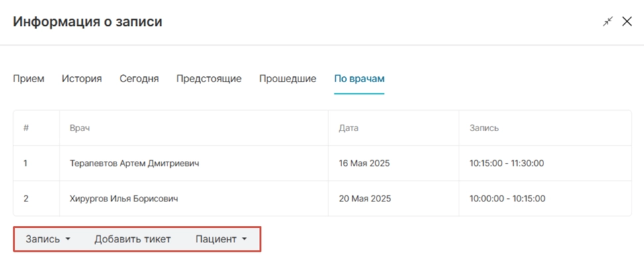Expand the Запись dropdown menu
The width and height of the screenshot is (644, 259).
click(x=48, y=239)
